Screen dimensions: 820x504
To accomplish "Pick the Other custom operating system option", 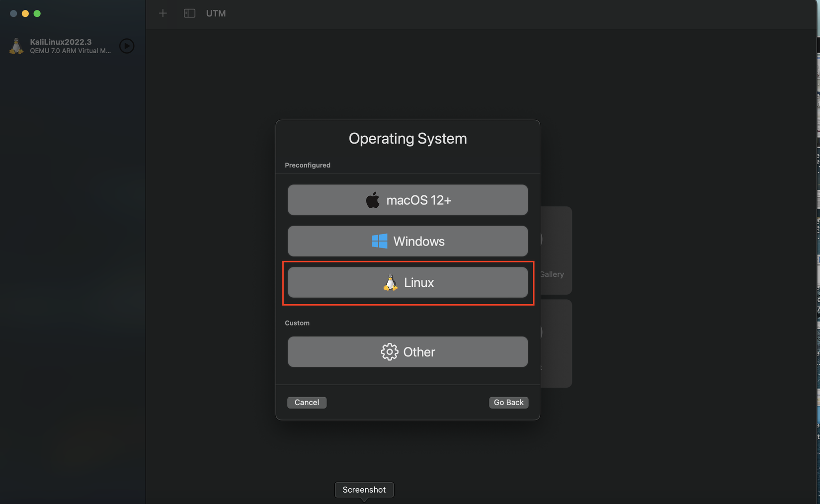I will (x=408, y=352).
